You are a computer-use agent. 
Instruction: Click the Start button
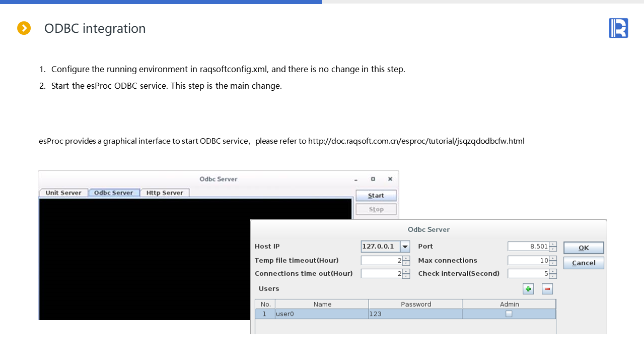click(x=376, y=196)
